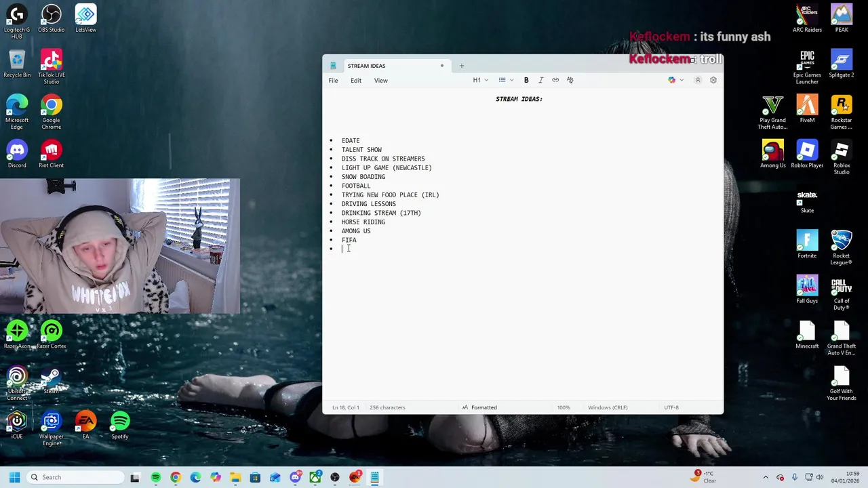This screenshot has height=488, width=868.
Task: Click the DISS TRACK ON STREAMERS line
Action: tap(383, 159)
